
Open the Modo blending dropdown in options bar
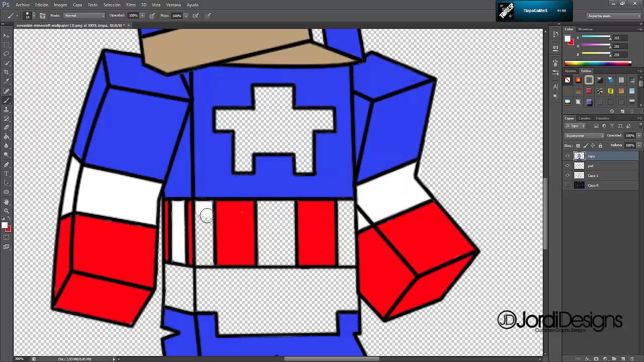point(85,16)
